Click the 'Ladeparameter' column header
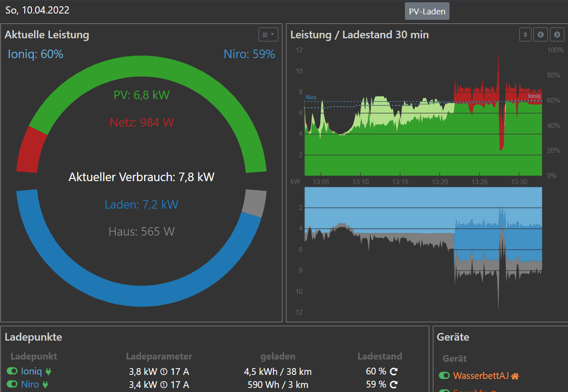This screenshot has height=392, width=568. [159, 356]
